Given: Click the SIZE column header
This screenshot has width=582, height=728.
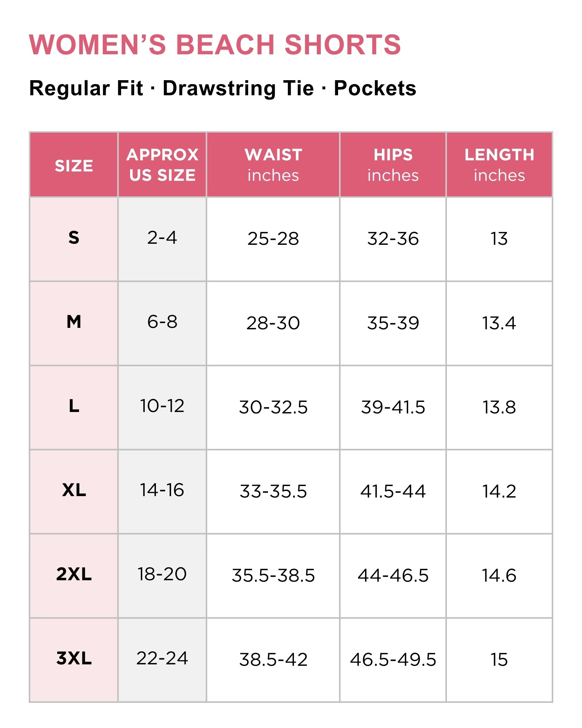Looking at the screenshot, I should pos(74,165).
